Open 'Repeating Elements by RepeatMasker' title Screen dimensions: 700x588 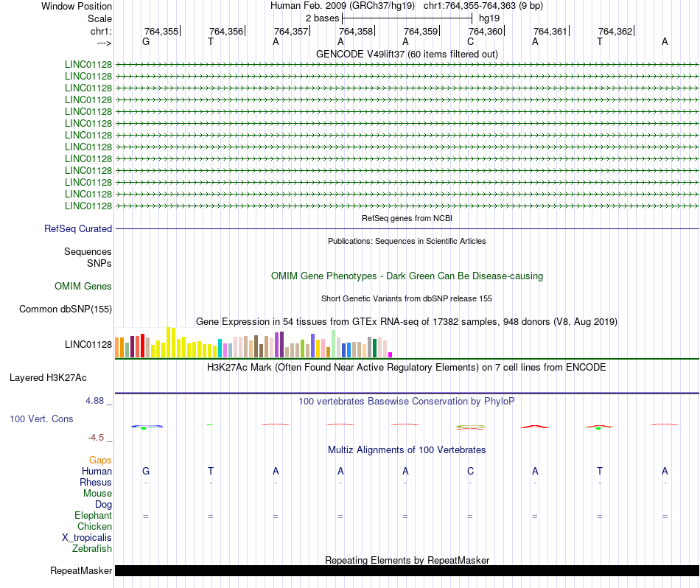tap(407, 560)
